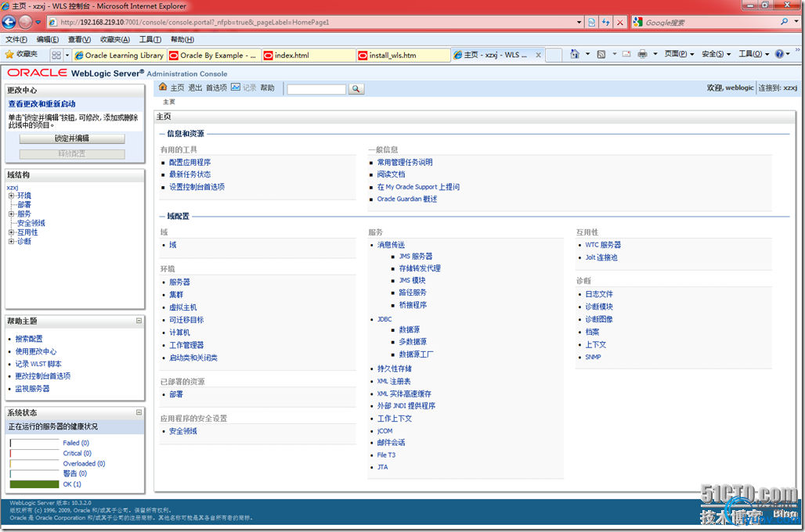This screenshot has width=805, height=532.
Task: Click the Google search magnifier icon
Action: 784,22
